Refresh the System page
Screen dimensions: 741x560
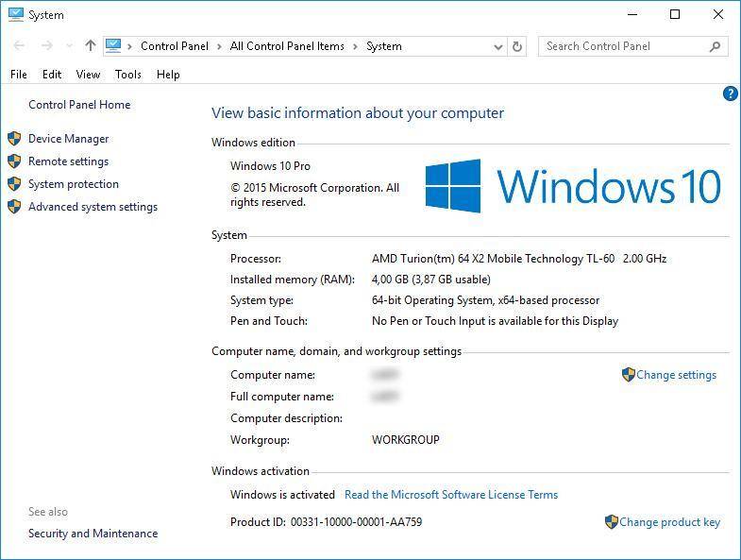coord(517,46)
